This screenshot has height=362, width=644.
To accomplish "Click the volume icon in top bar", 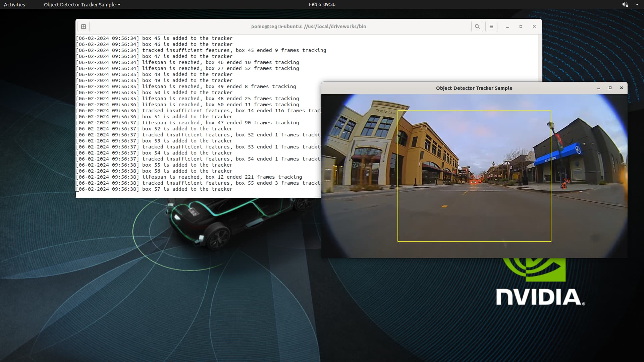I will [x=625, y=4].
